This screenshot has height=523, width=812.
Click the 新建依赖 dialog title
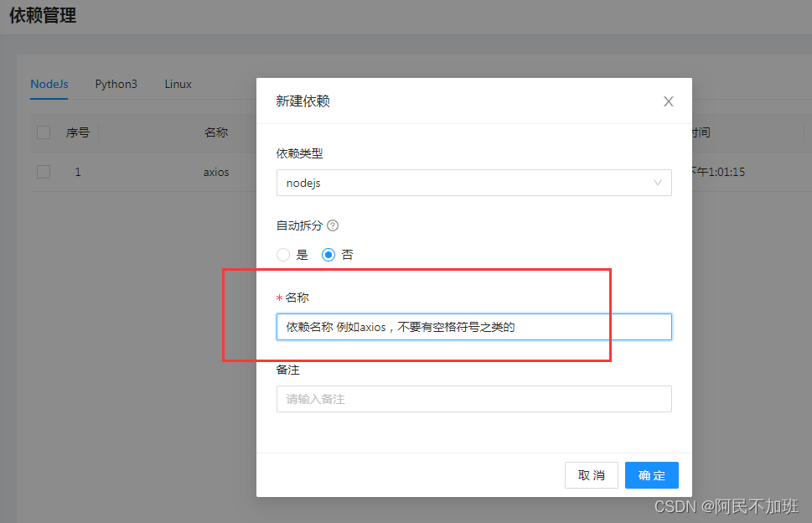click(303, 101)
